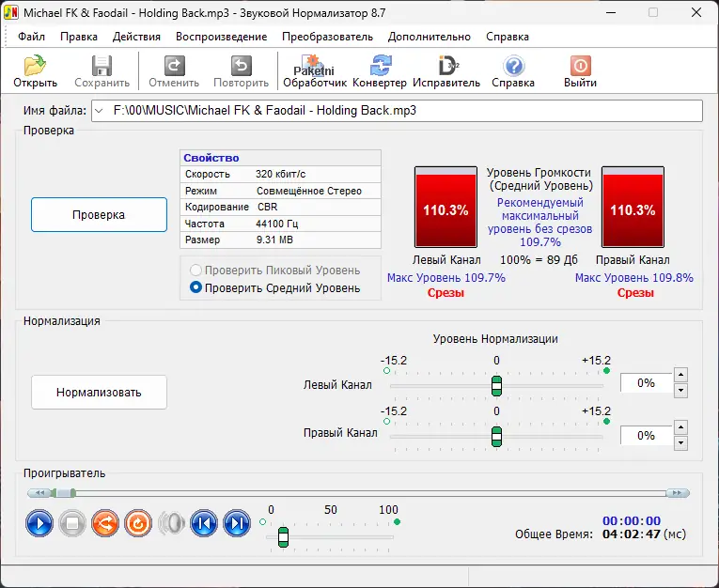Click the Левый Канал percent value field
Screen dimensions: 719x588
coord(646,383)
